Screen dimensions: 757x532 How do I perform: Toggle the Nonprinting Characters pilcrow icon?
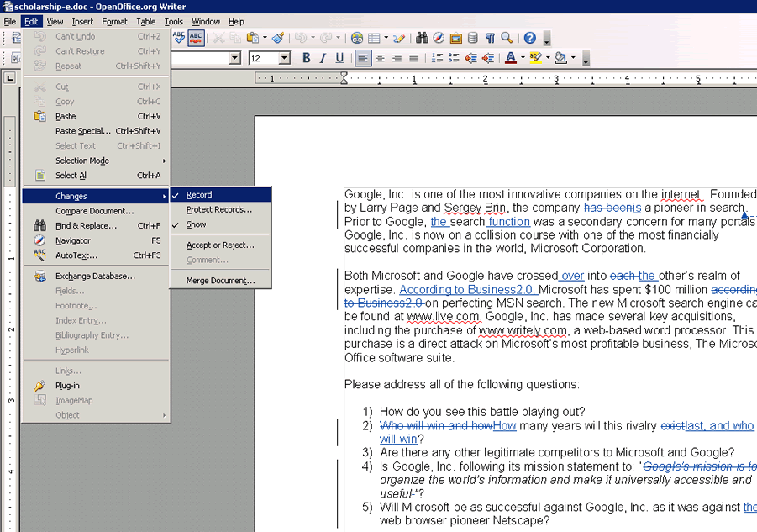490,38
